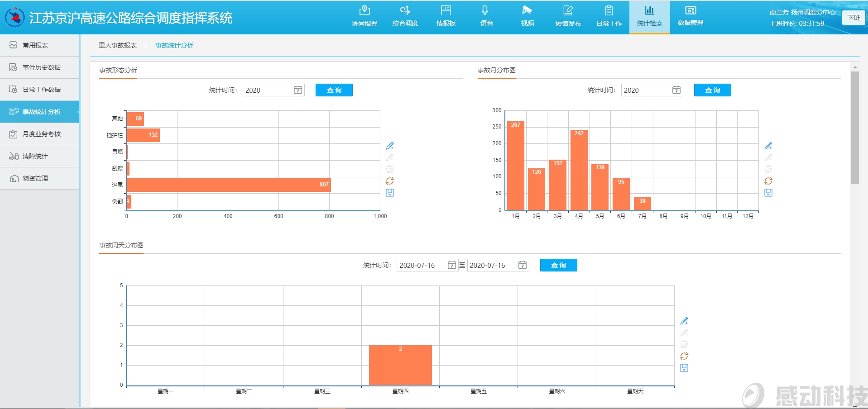
Task: Click the vertical scrollbar thumb on the right
Action: coord(855,128)
